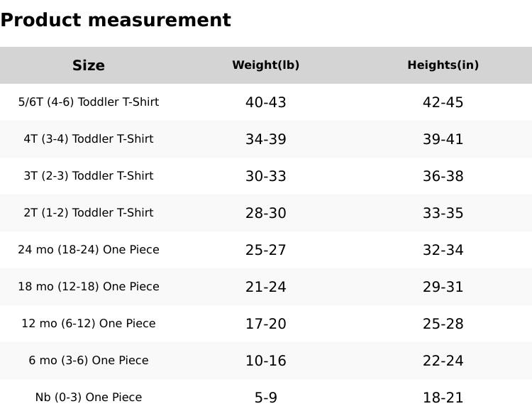Select 18 mo (12-18) One Piece size

coord(89,287)
